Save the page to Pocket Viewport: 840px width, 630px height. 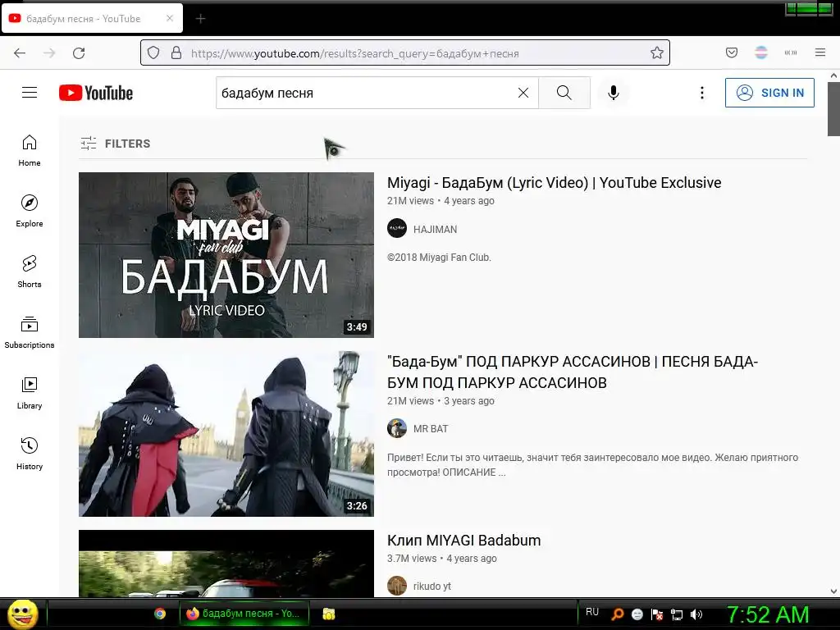[x=732, y=52]
